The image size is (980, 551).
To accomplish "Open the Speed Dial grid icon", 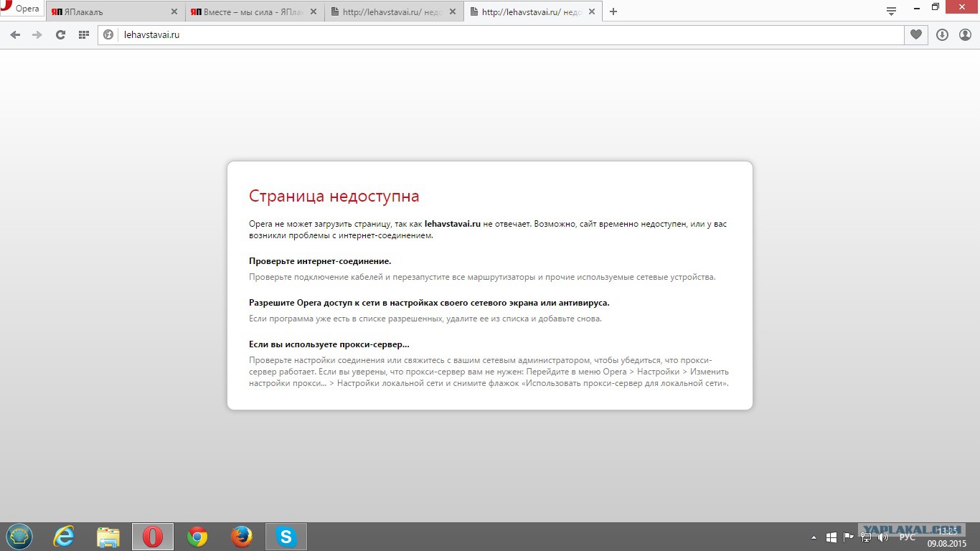I will coord(83,34).
